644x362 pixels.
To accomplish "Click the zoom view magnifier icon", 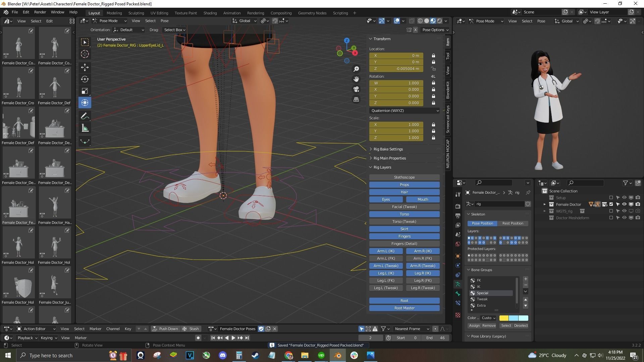I will point(356,69).
